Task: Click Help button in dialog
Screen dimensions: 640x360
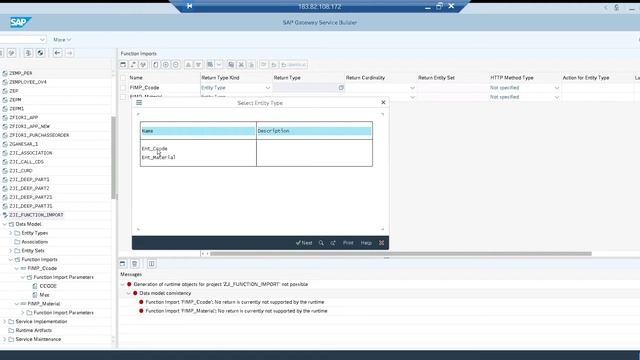Action: click(x=366, y=243)
